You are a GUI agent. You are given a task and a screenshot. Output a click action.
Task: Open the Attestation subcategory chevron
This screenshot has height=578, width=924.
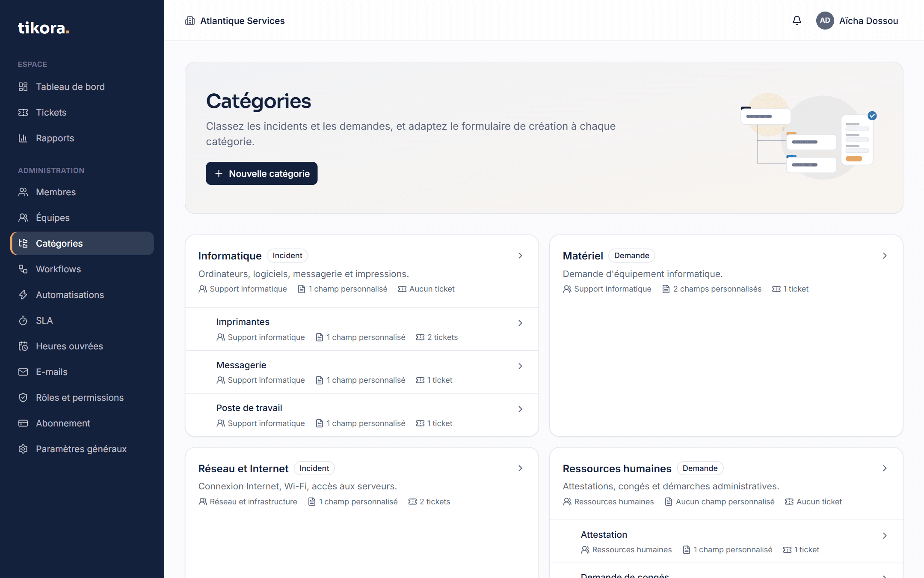point(885,536)
